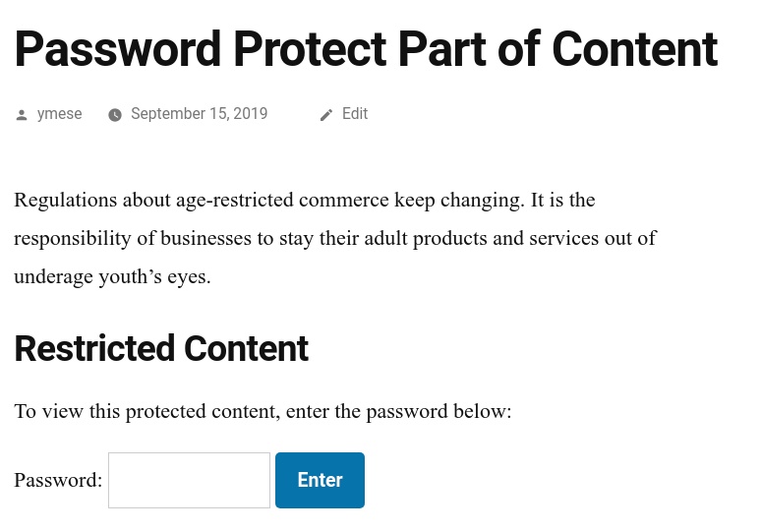Click the pencil edit icon
This screenshot has width=761, height=532.
click(326, 115)
